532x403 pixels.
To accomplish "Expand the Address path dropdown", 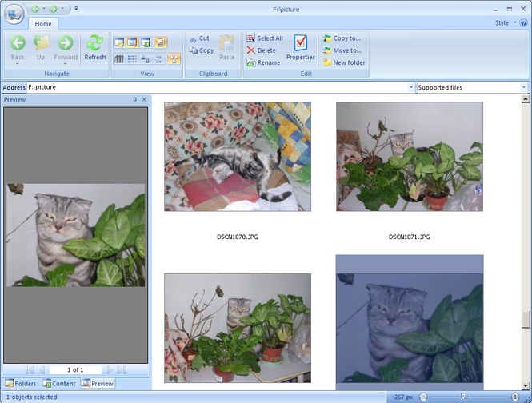I will click(410, 87).
